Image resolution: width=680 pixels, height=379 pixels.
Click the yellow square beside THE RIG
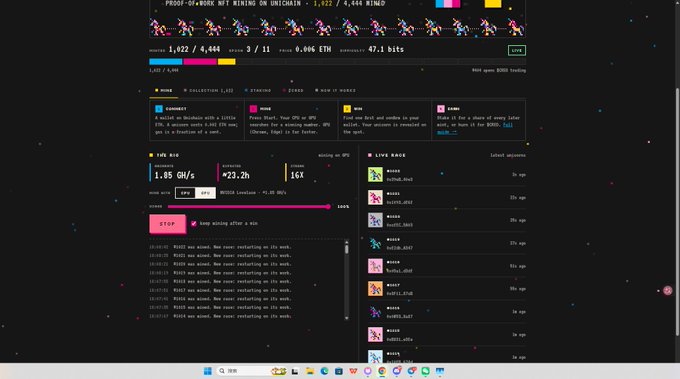151,155
